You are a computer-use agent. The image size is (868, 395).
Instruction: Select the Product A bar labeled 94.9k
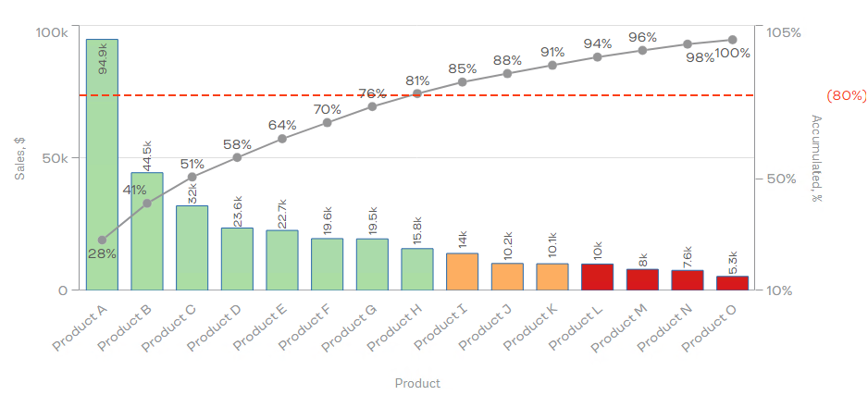coord(102,165)
